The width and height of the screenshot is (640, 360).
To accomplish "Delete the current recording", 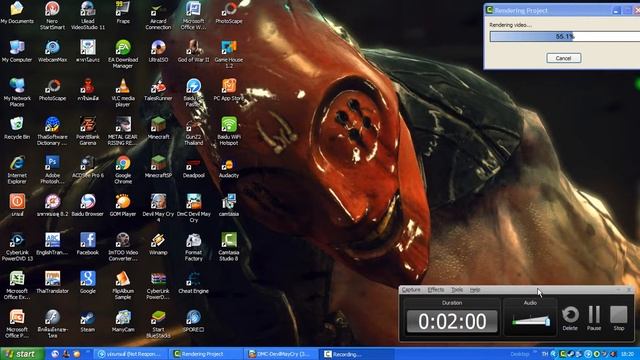I will coord(570,318).
